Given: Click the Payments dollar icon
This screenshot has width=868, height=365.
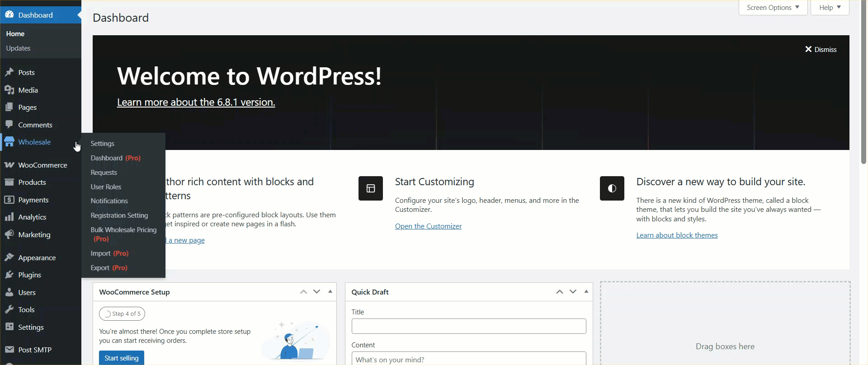Looking at the screenshot, I should 9,200.
